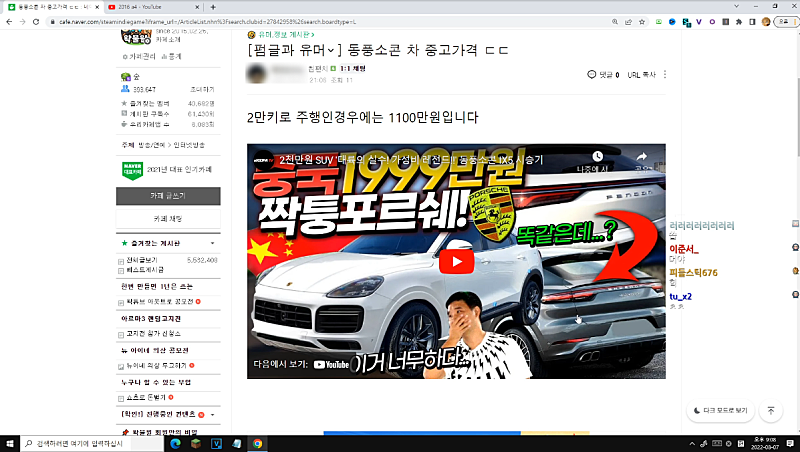Click the URL 복사 copy link
Viewport: 800px width, 452px height.
click(x=643, y=75)
